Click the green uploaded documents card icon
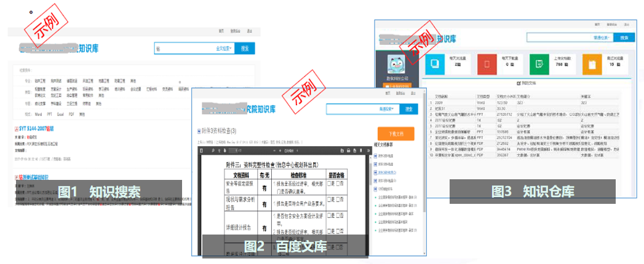 [539, 64]
